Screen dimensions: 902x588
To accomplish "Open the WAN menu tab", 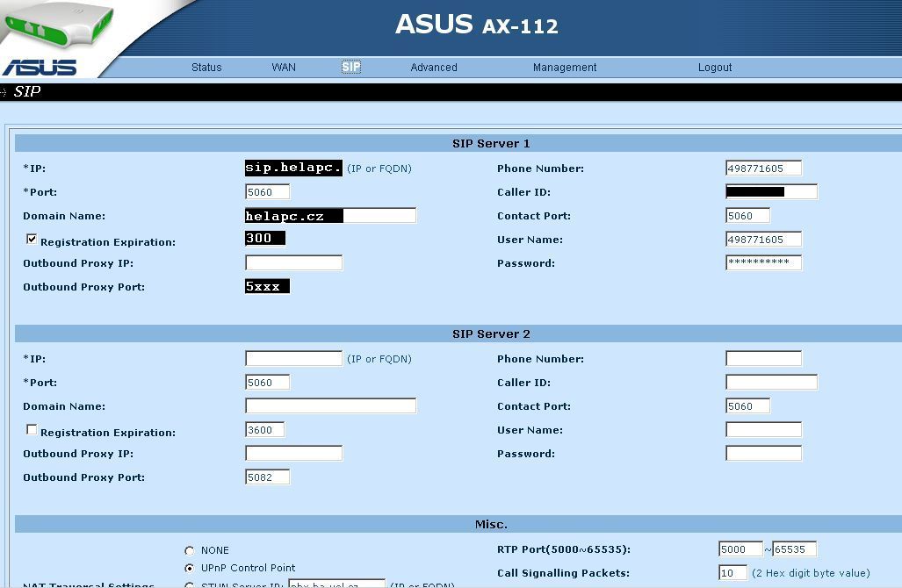I will pyautogui.click(x=284, y=68).
